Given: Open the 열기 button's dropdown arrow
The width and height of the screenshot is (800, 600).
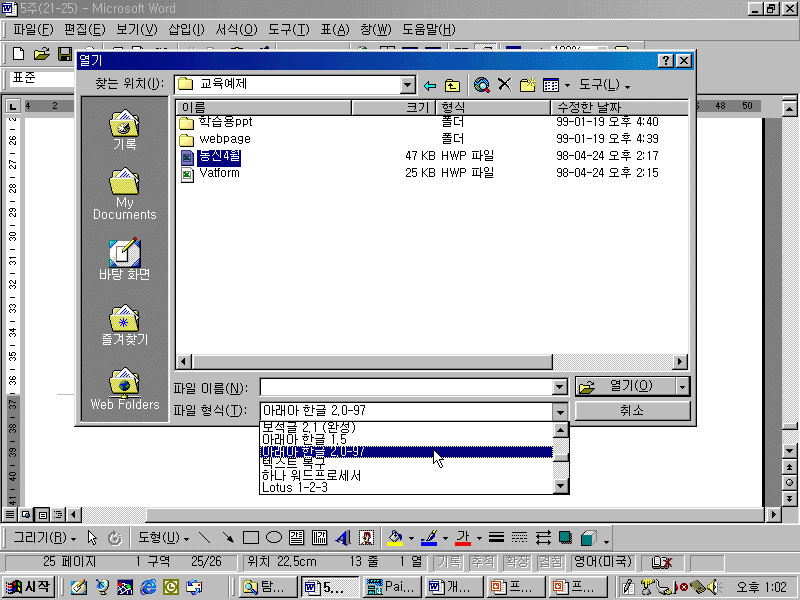Looking at the screenshot, I should pos(683,387).
